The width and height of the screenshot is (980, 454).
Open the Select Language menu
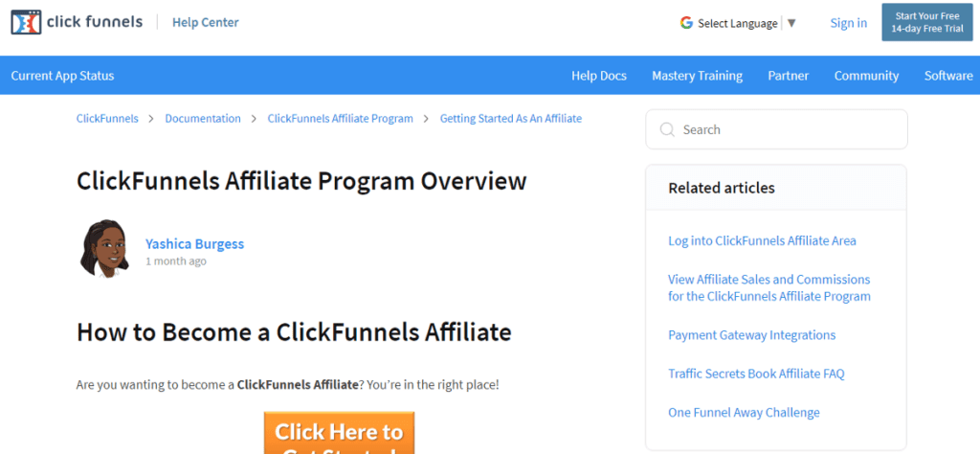(x=738, y=23)
